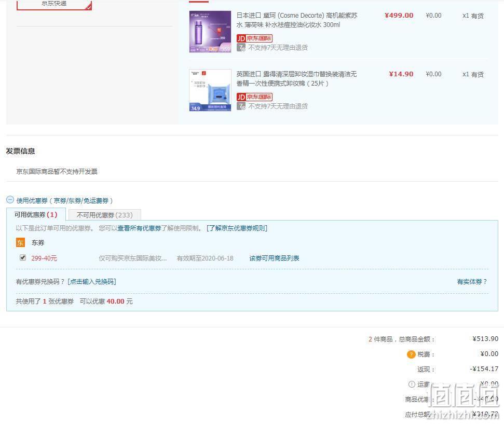Click the ¥513.90 total goods amount
The image size is (504, 424).
485,339
